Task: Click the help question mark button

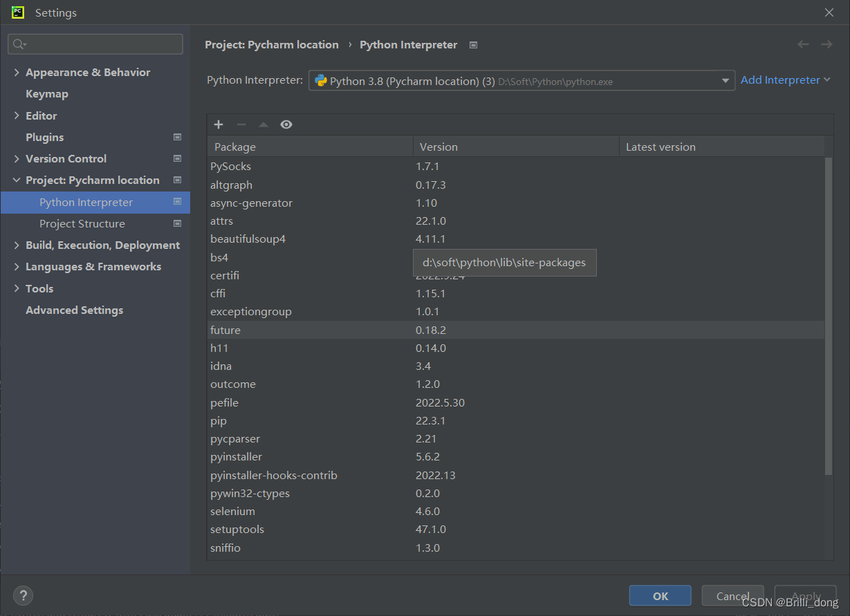Action: point(23,595)
